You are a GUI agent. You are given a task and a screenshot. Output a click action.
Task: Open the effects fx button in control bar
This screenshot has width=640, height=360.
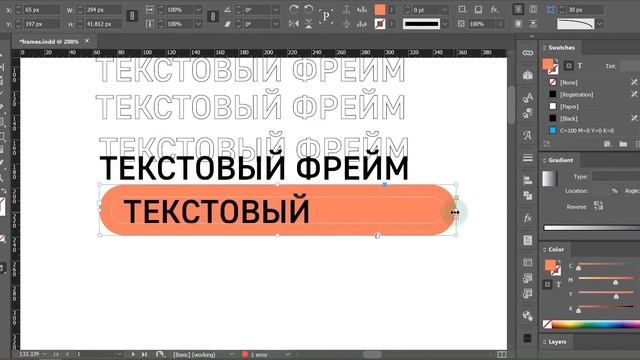tap(494, 9)
